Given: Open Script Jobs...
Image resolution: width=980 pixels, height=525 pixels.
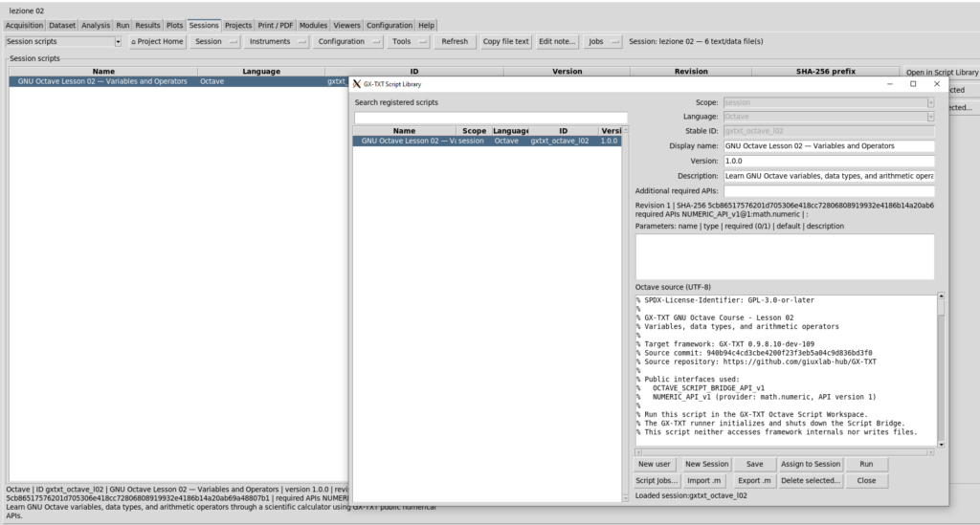Looking at the screenshot, I should pyautogui.click(x=657, y=481).
